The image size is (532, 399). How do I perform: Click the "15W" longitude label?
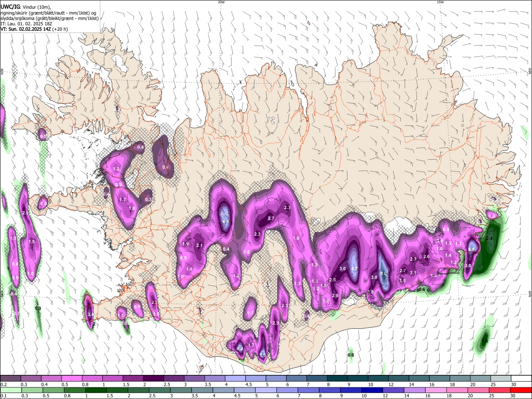coord(440,2)
